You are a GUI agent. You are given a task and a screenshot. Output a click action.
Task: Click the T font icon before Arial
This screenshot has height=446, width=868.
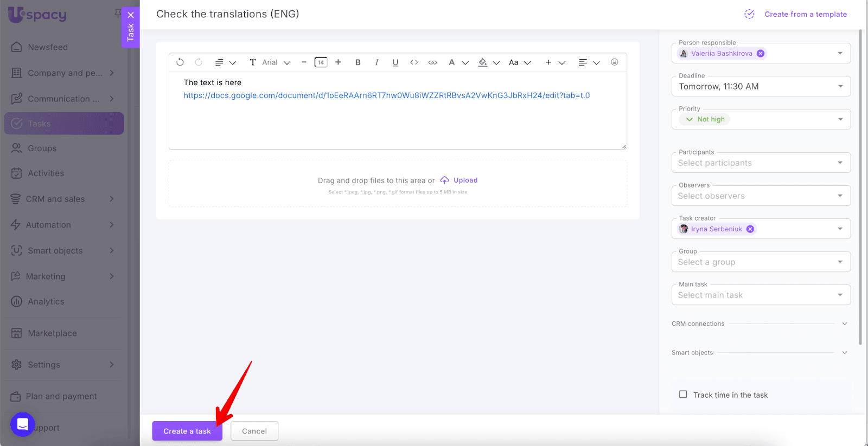pyautogui.click(x=253, y=62)
